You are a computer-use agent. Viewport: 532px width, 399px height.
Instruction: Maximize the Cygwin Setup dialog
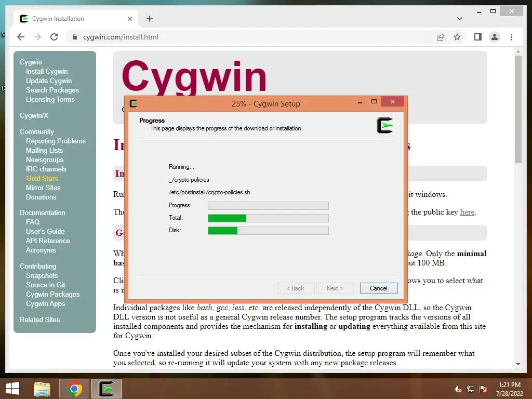click(x=374, y=102)
